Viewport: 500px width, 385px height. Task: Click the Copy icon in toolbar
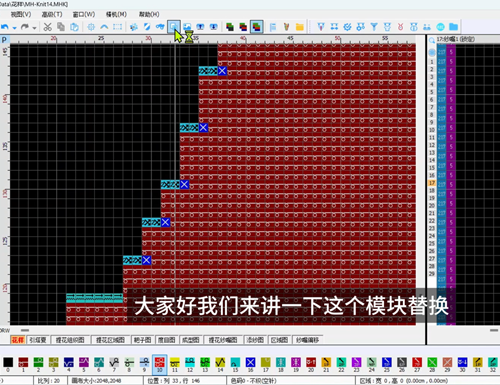point(61,27)
